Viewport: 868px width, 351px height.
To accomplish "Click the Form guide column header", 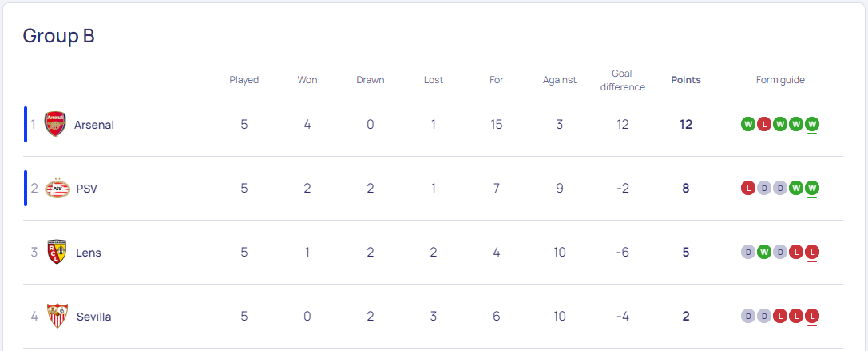I will [x=780, y=80].
